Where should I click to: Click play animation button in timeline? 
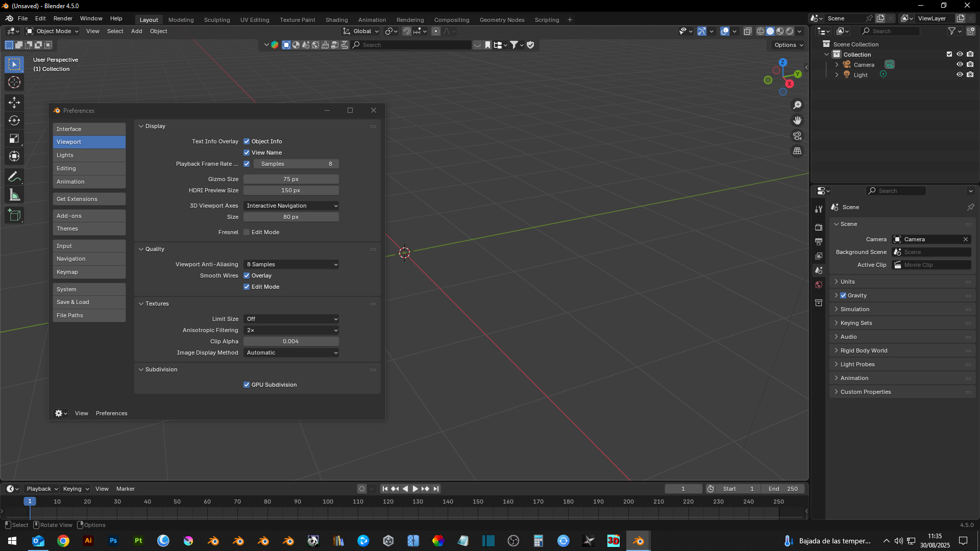[x=415, y=489]
